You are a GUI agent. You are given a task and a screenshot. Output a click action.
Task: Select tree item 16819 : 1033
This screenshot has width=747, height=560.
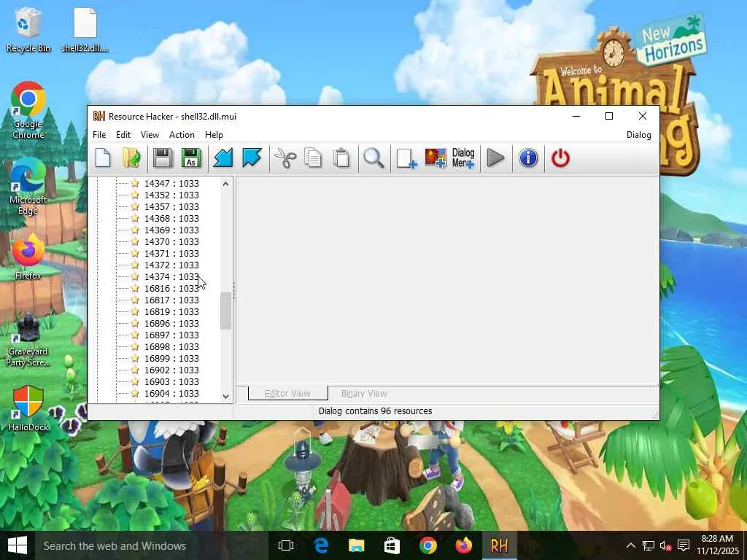point(171,311)
